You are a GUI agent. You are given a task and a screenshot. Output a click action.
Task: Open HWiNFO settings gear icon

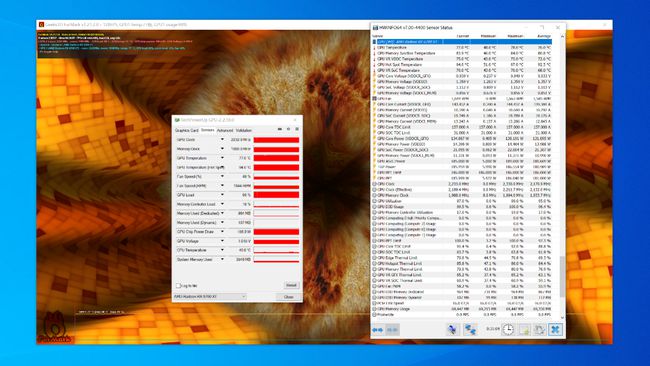(540, 330)
